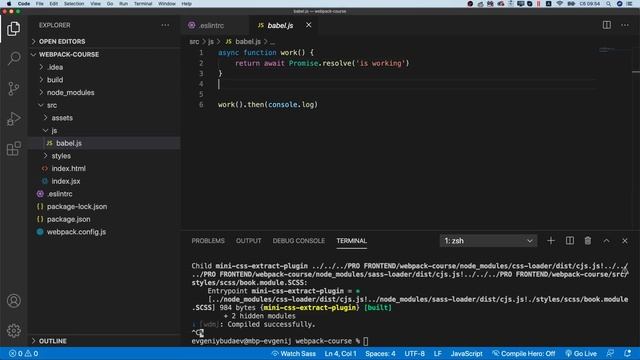The height and width of the screenshot is (360, 640).
Task: Open the Apple menu
Action: 9,4
